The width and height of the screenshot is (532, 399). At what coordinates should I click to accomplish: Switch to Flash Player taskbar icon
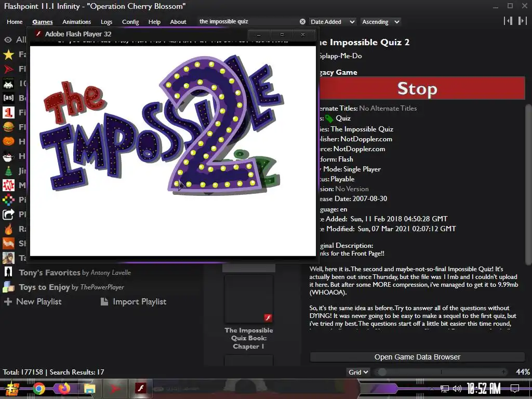tap(140, 388)
